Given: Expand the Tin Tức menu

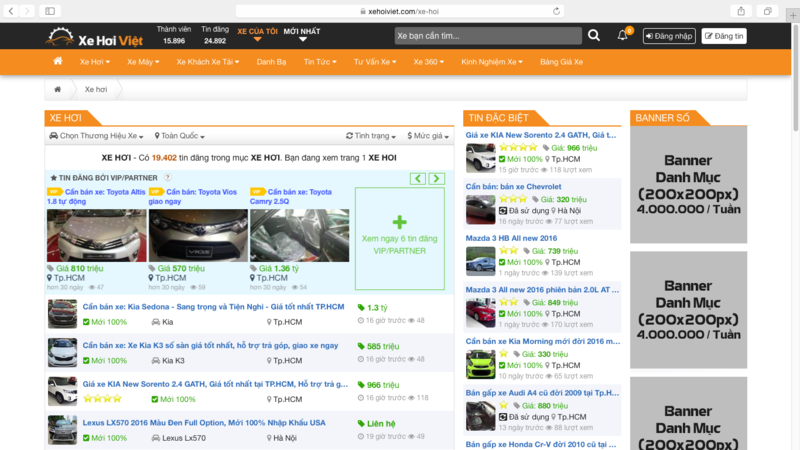Looking at the screenshot, I should (x=320, y=62).
